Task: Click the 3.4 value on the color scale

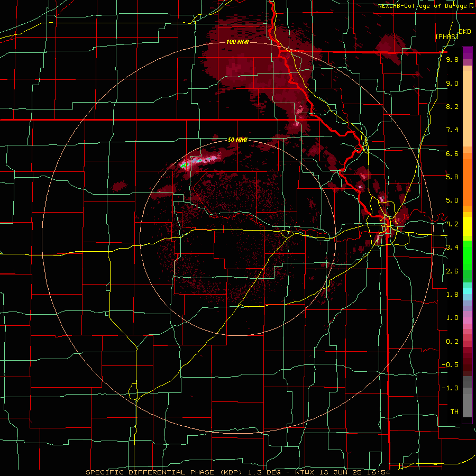Action: pyautogui.click(x=452, y=248)
